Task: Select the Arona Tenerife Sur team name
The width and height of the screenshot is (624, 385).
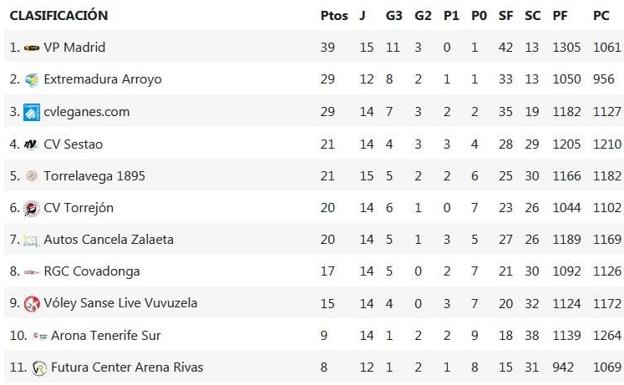Action: (x=106, y=336)
